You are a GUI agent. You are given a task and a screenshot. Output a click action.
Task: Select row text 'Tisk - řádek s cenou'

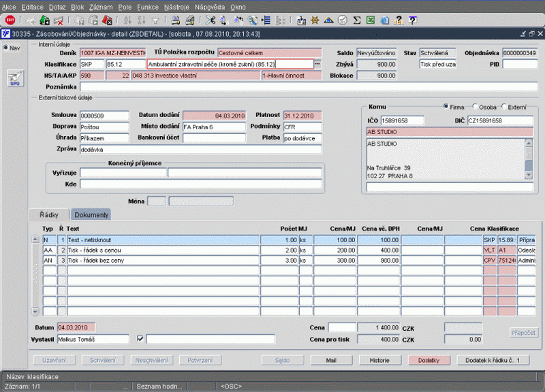tap(94, 250)
